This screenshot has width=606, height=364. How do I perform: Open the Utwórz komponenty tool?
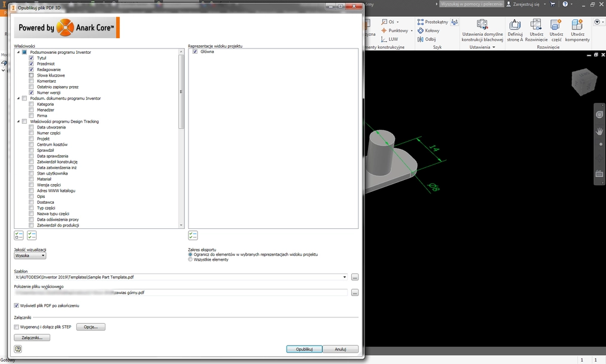[577, 25]
